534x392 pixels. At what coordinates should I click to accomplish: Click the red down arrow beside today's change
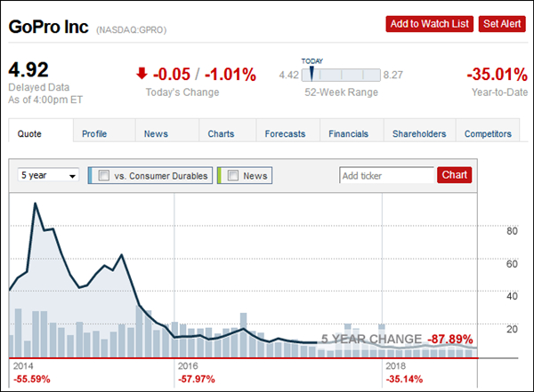(142, 74)
